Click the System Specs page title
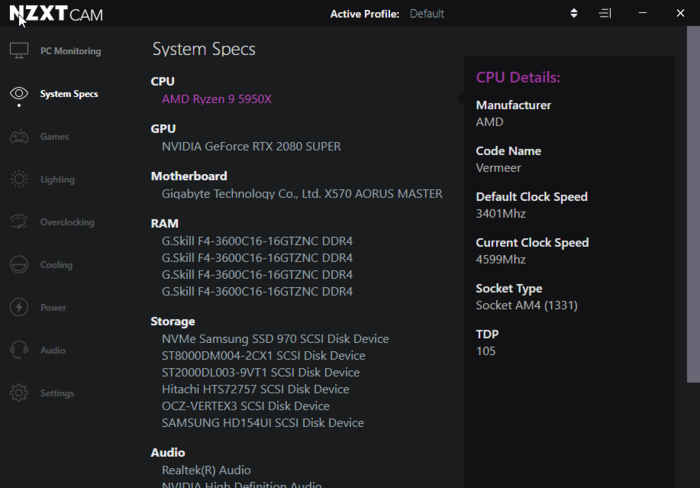This screenshot has width=700, height=488. tap(204, 49)
